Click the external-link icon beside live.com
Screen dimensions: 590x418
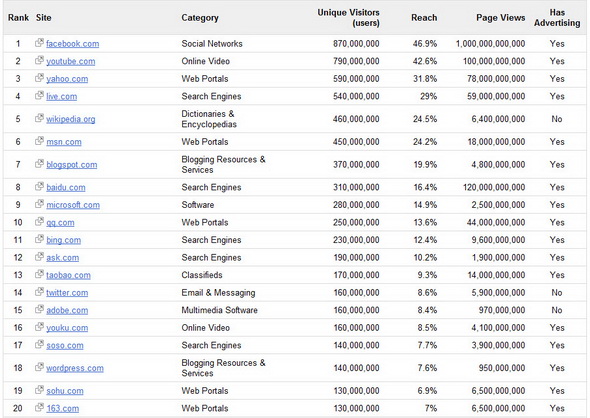pos(39,96)
